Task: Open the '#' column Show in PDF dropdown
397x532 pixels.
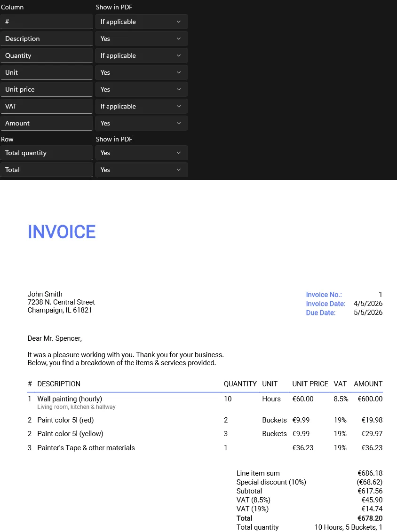Action: [141, 22]
